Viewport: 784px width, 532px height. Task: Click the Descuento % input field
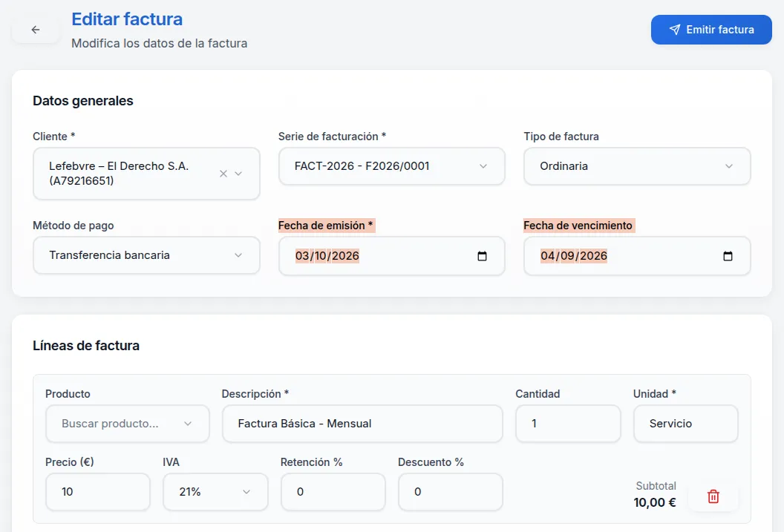point(450,492)
